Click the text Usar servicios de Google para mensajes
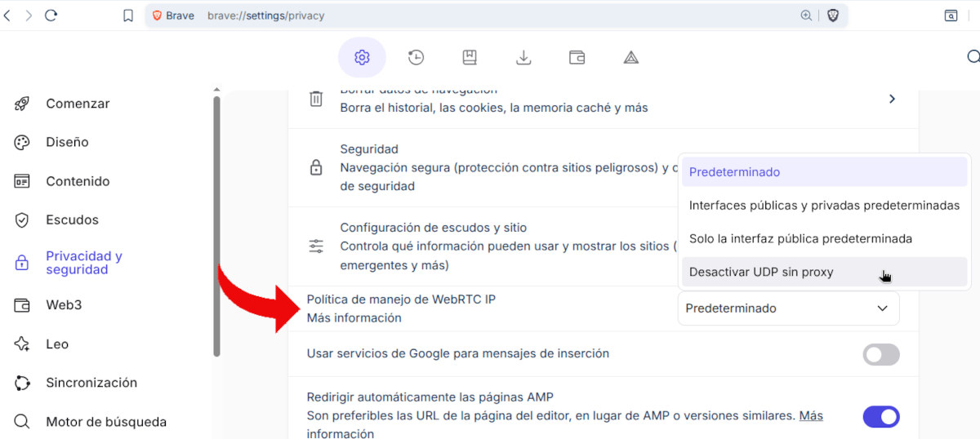Viewport: 980px width, 439px height. (x=457, y=354)
